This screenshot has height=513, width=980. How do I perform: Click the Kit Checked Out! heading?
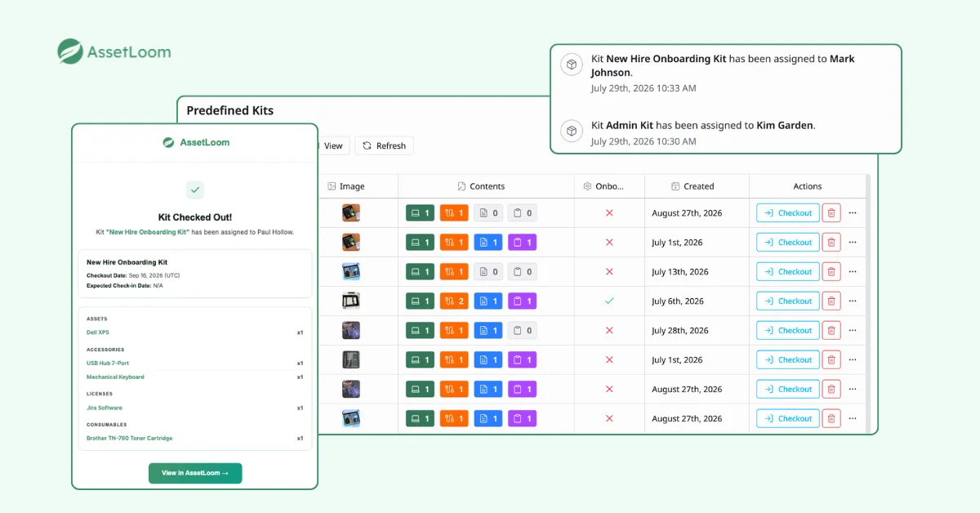[195, 217]
